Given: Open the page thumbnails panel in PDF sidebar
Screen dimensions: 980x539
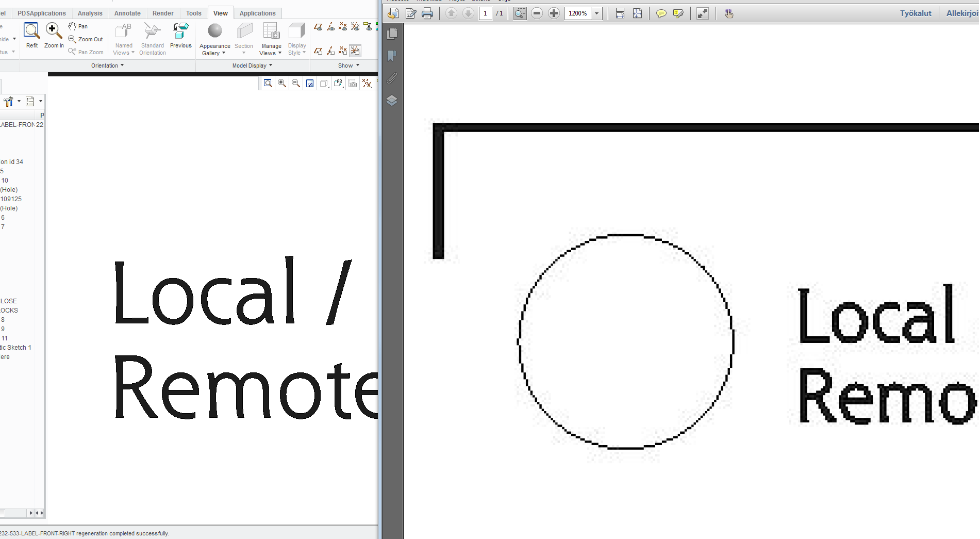Looking at the screenshot, I should [392, 34].
